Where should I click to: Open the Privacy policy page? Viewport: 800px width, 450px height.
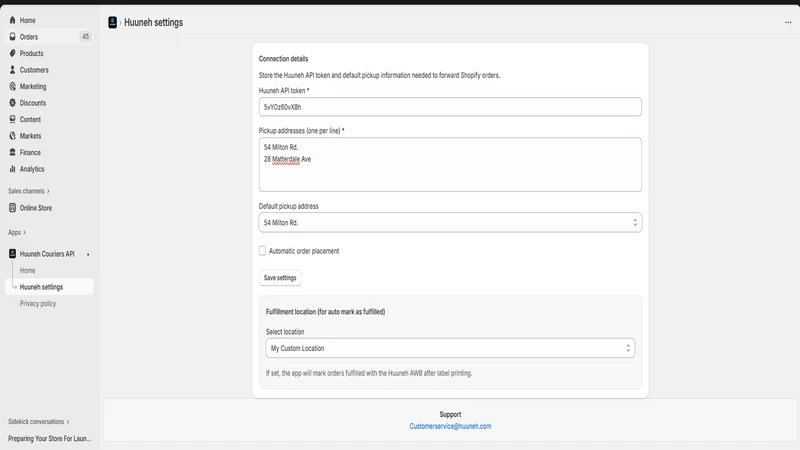[38, 303]
